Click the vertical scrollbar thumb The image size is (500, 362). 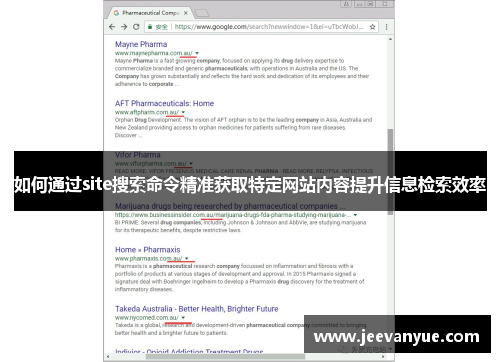pyautogui.click(x=390, y=172)
